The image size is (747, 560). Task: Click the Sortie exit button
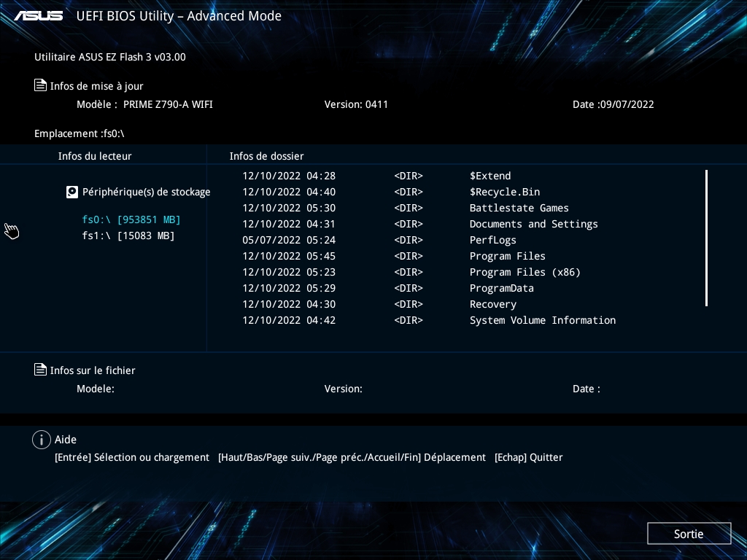click(689, 534)
